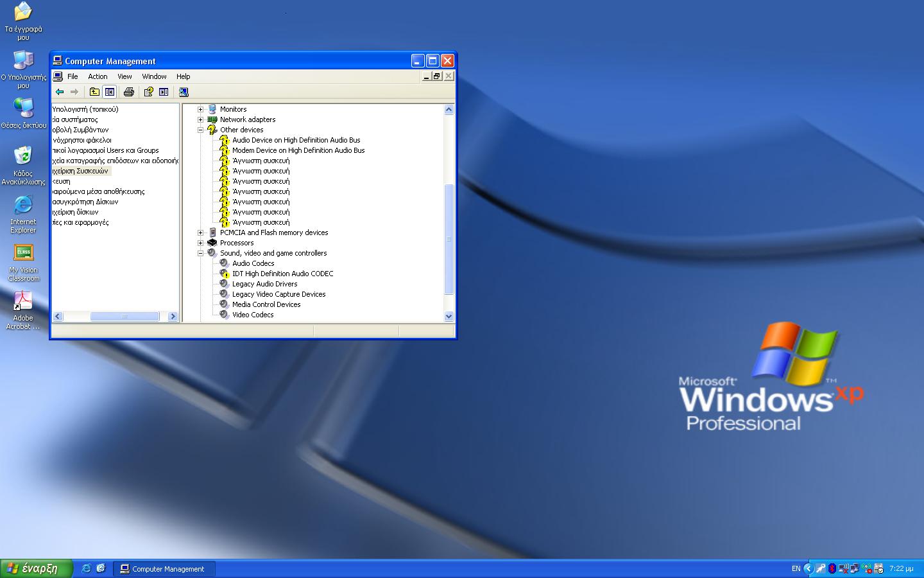Click the Computer Management taskbar button
The image size is (924, 578).
point(164,568)
